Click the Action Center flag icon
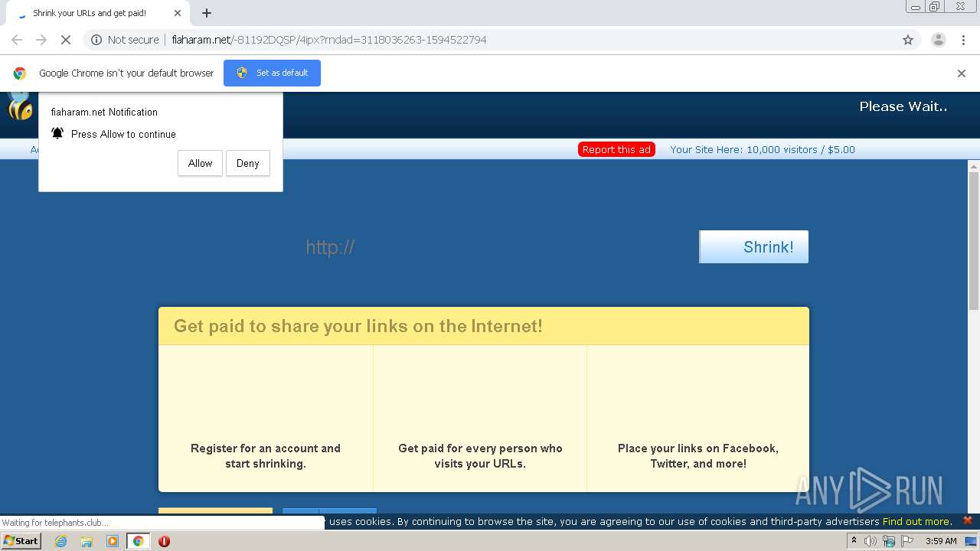Viewport: 980px width, 551px height. (907, 541)
